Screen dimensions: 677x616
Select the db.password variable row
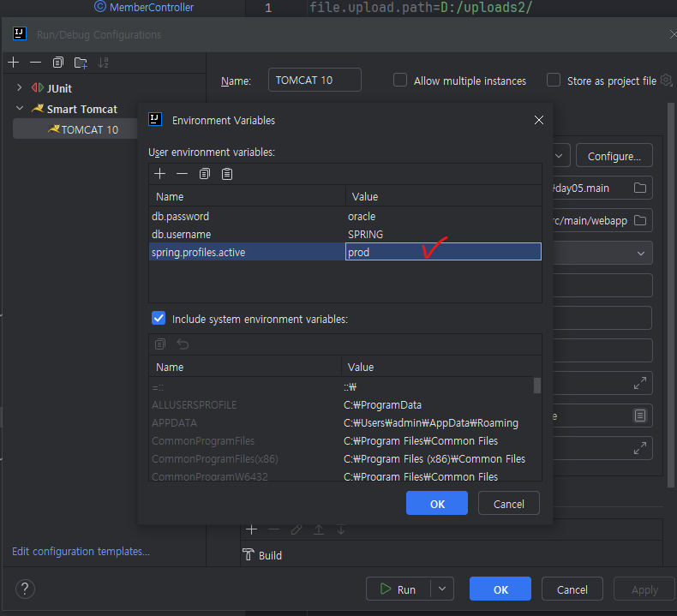[x=344, y=216]
